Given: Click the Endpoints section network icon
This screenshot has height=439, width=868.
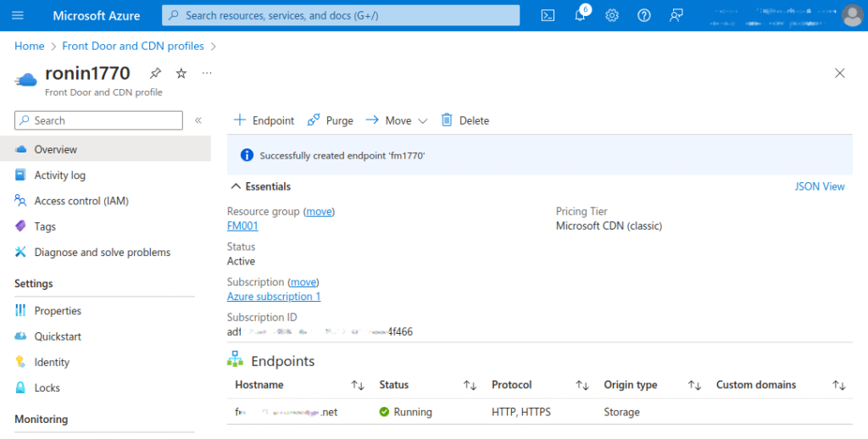Looking at the screenshot, I should [x=236, y=358].
